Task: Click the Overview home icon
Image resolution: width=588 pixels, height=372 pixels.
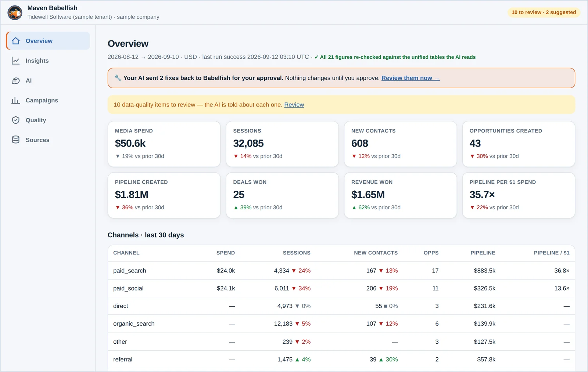Action: tap(16, 41)
